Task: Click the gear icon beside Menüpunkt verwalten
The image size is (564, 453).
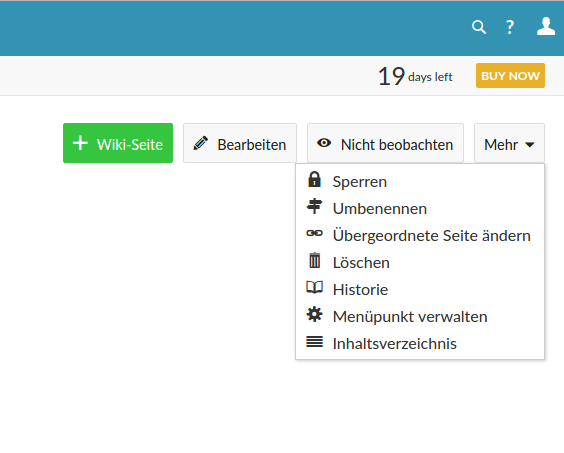Action: click(314, 314)
